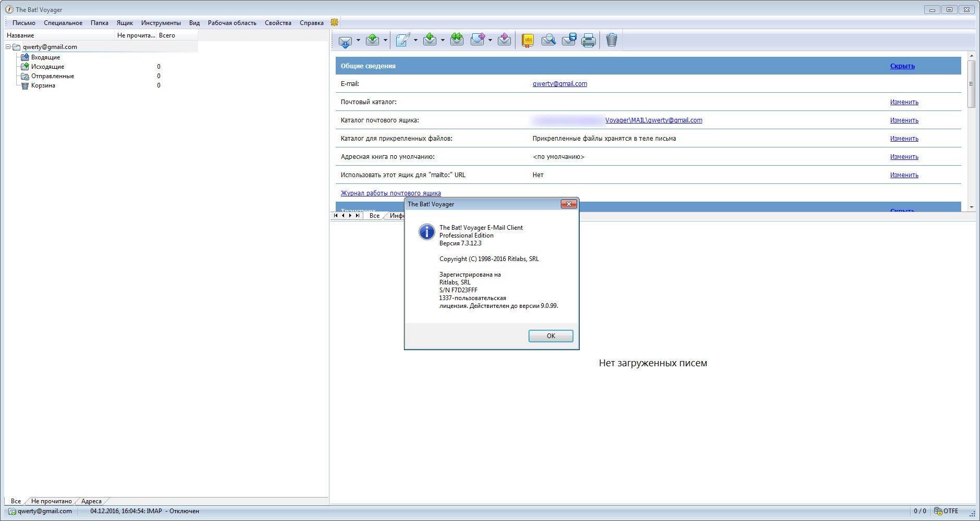Viewport: 980px width, 521px height.
Task: Click the Save message floppy icon
Action: click(x=569, y=40)
